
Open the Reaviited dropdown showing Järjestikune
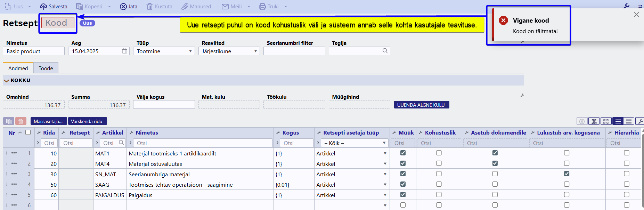[x=229, y=51]
